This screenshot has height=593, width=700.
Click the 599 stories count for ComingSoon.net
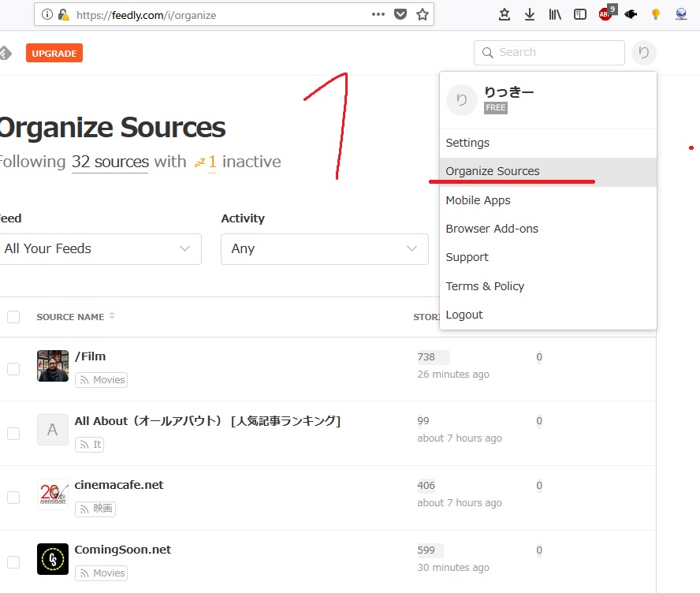tap(426, 550)
